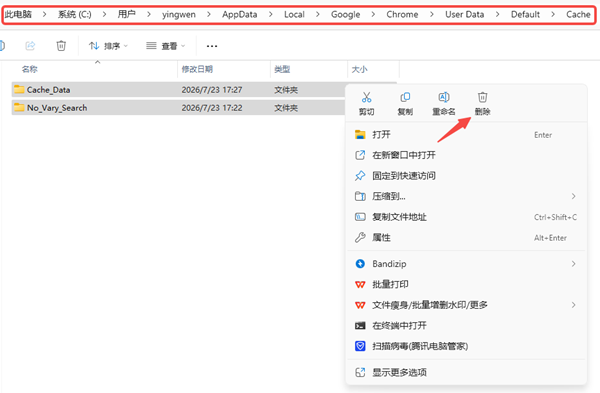This screenshot has width=600, height=393.
Task: Click the No_Vary_Search folder icon
Action: pyautogui.click(x=19, y=108)
